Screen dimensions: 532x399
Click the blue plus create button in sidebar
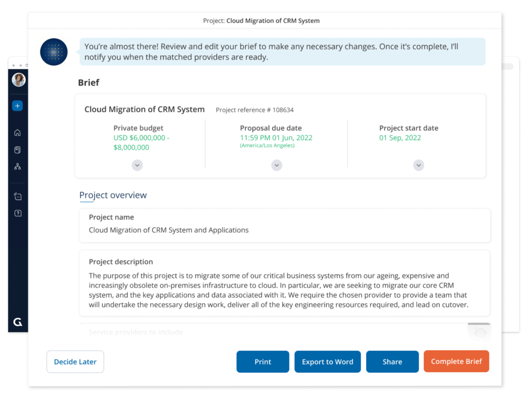point(17,106)
